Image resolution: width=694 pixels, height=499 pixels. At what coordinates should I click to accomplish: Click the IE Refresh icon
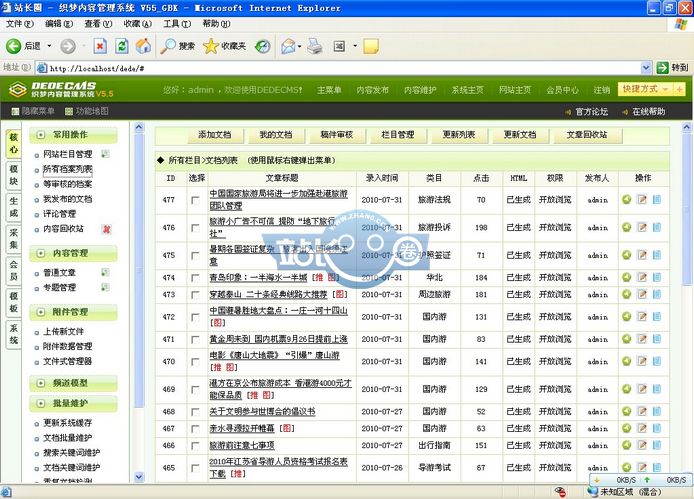click(x=122, y=46)
